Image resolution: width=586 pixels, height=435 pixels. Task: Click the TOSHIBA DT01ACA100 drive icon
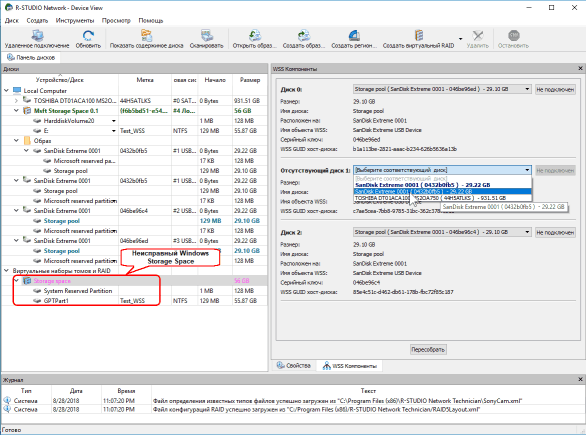pos(27,100)
